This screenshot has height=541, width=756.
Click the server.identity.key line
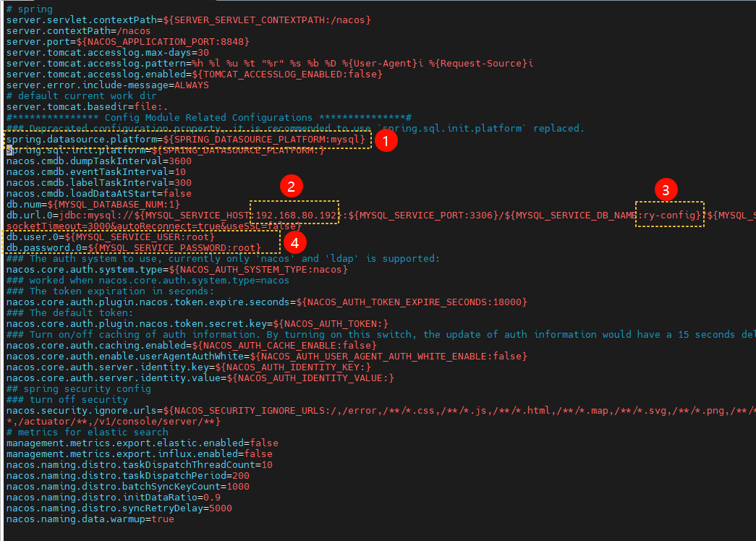[189, 367]
